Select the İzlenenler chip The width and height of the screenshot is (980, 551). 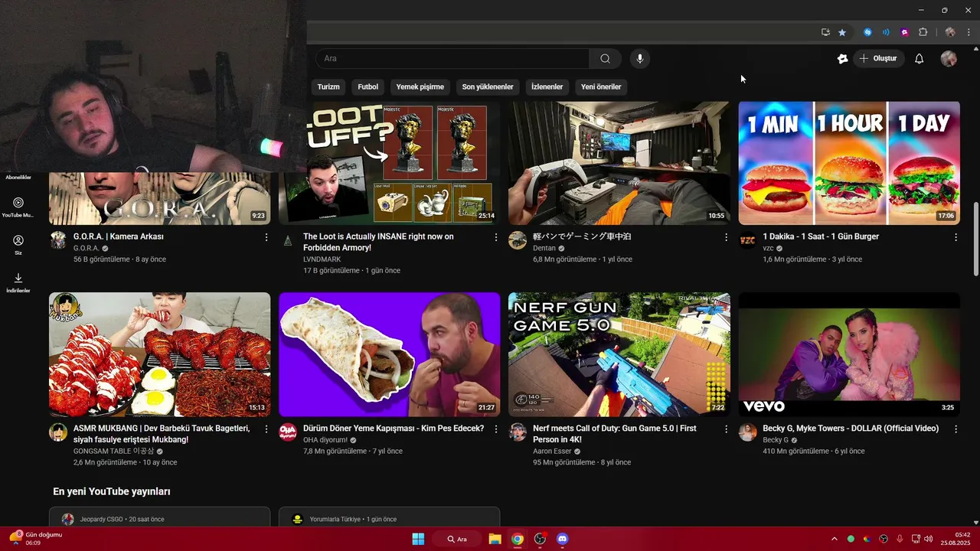[x=547, y=86]
